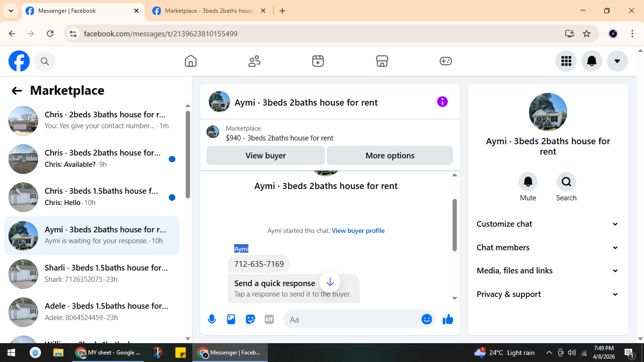
Task: Attach a photo using the image icon
Action: pos(231,320)
